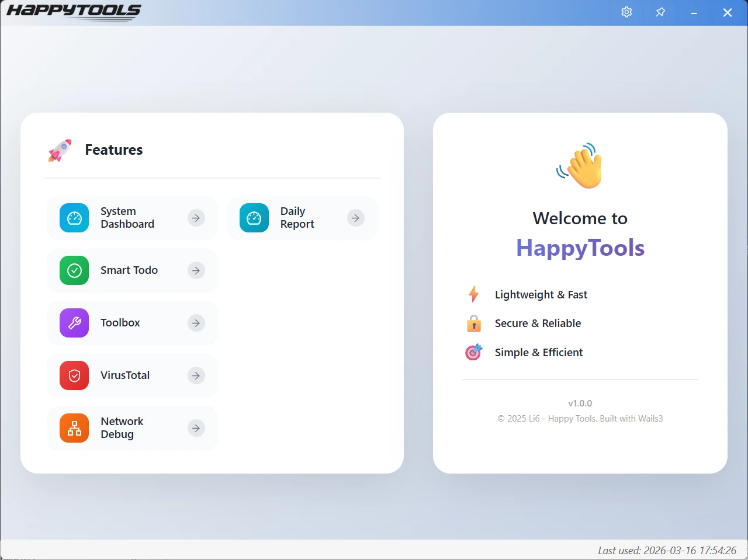This screenshot has width=748, height=560.
Task: Select the System Dashboard label
Action: point(127,218)
